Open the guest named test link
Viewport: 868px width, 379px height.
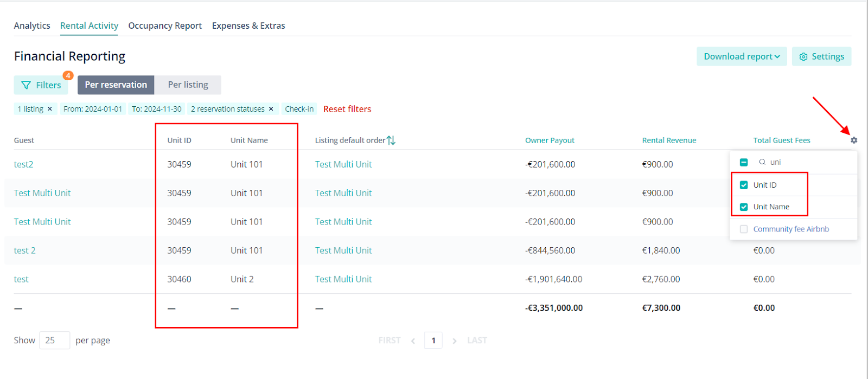21,279
